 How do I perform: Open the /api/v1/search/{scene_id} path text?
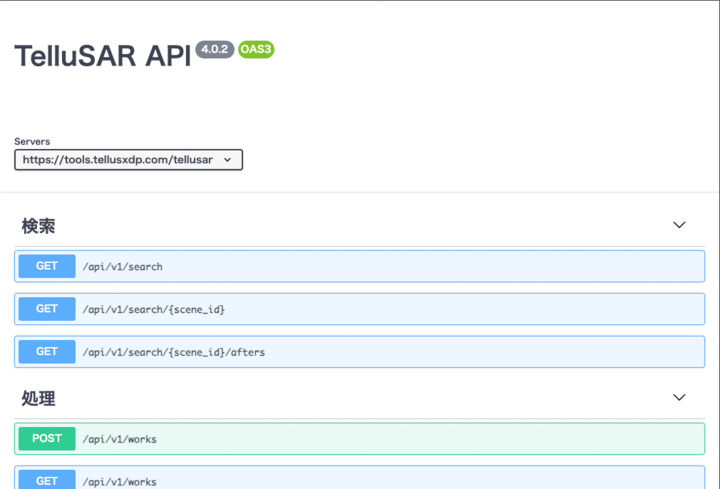[154, 310]
